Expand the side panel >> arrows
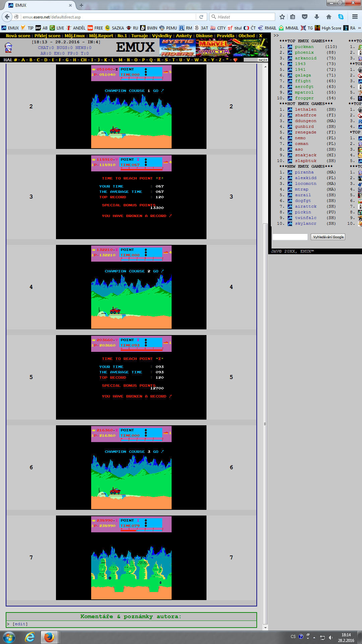 [276, 35]
